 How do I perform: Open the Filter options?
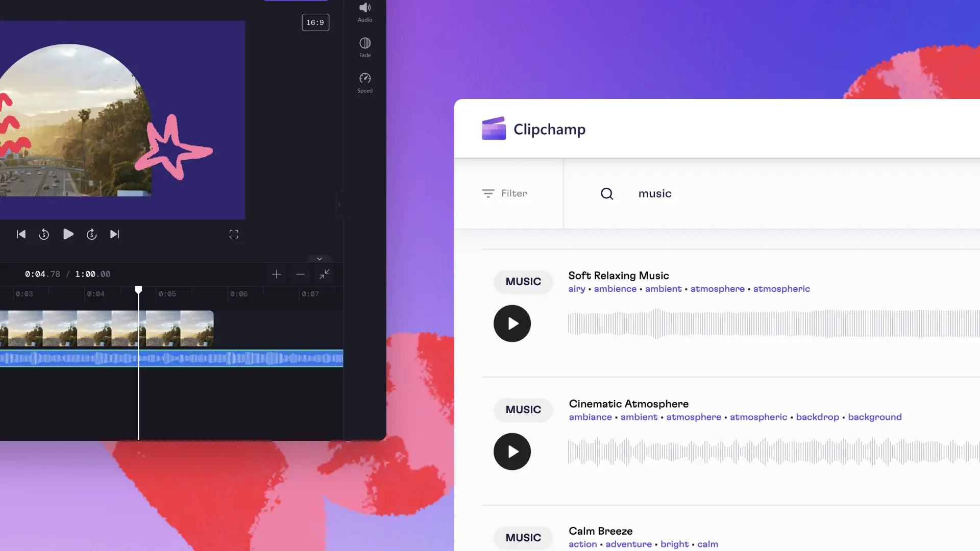[x=505, y=193]
